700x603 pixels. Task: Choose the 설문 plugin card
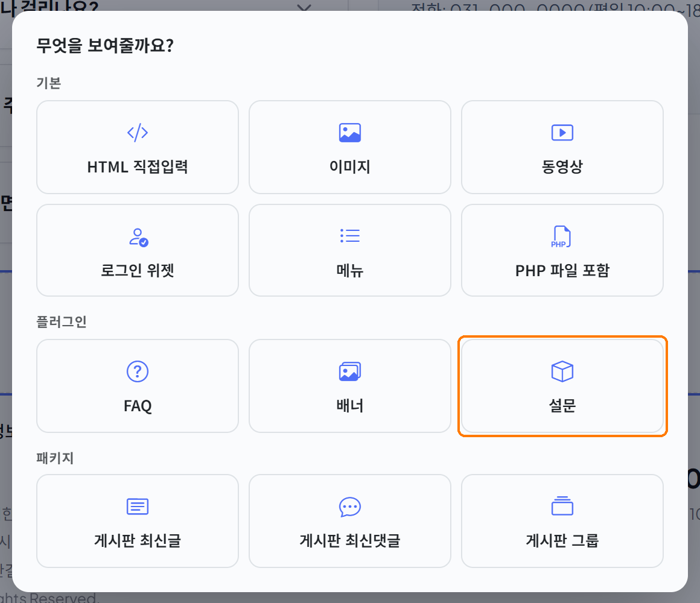562,386
